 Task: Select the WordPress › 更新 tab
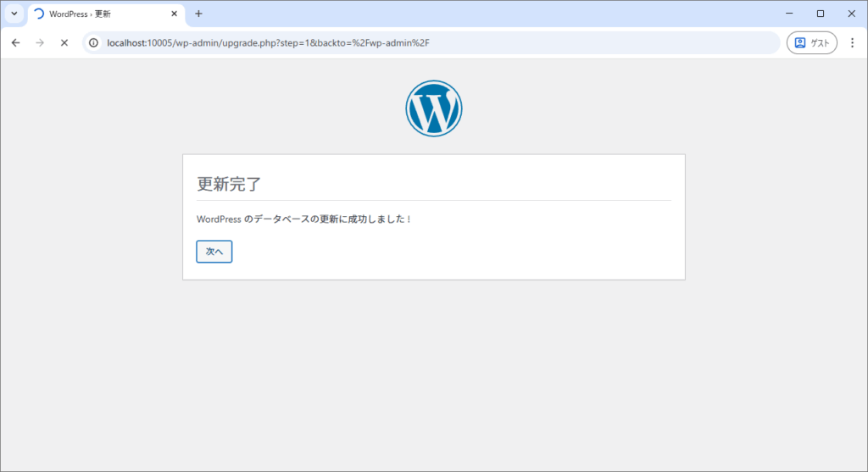102,14
